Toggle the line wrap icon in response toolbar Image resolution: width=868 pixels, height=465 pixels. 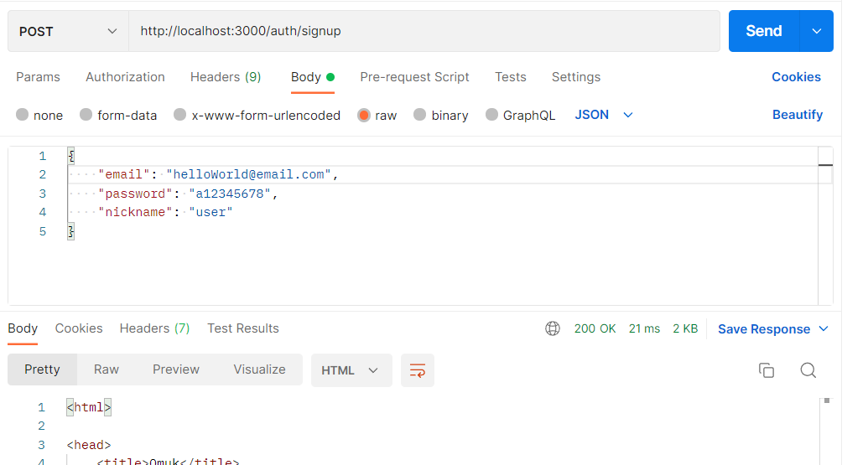pos(418,369)
